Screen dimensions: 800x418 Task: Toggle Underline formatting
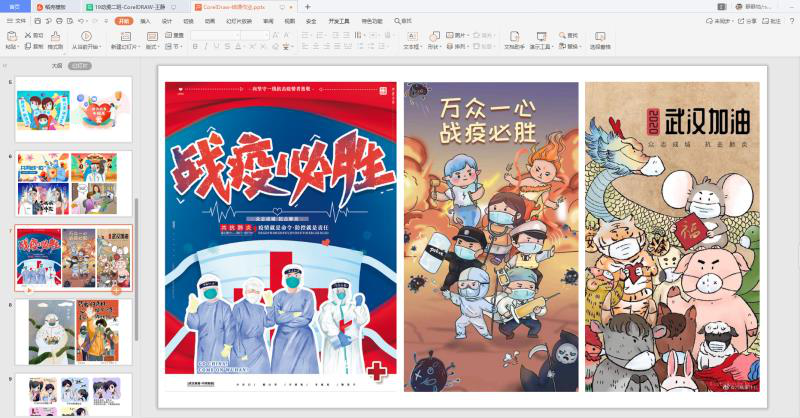click(216, 46)
